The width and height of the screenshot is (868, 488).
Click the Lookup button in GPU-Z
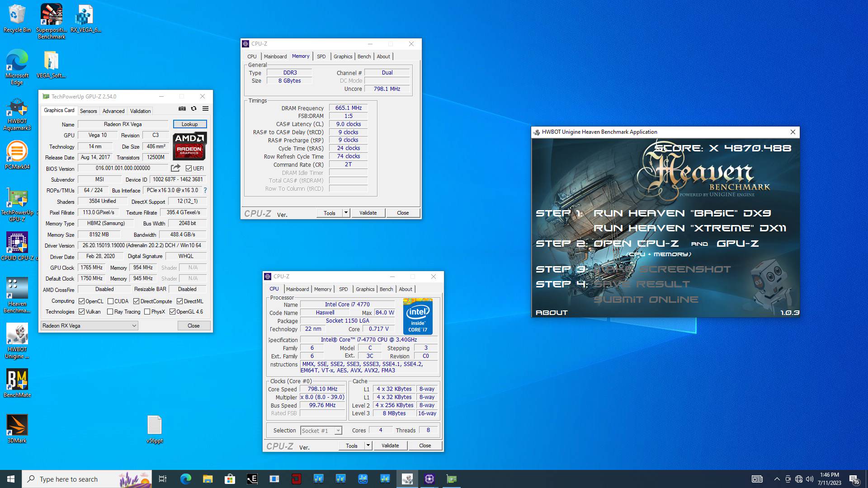click(190, 124)
